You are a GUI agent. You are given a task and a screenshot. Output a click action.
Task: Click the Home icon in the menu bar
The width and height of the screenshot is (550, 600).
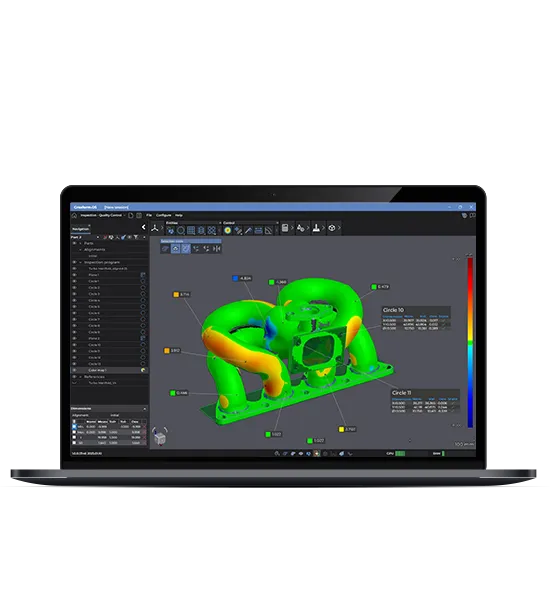tap(74, 215)
